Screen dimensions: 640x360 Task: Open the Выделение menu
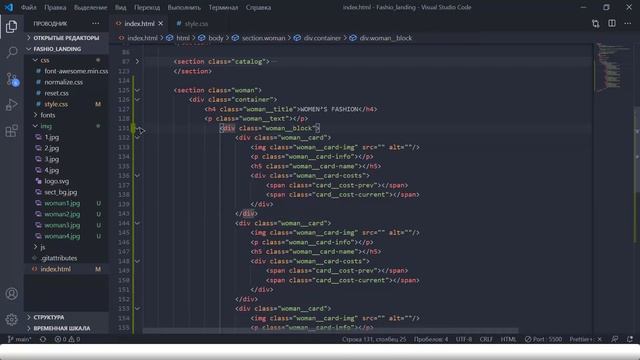(91, 7)
